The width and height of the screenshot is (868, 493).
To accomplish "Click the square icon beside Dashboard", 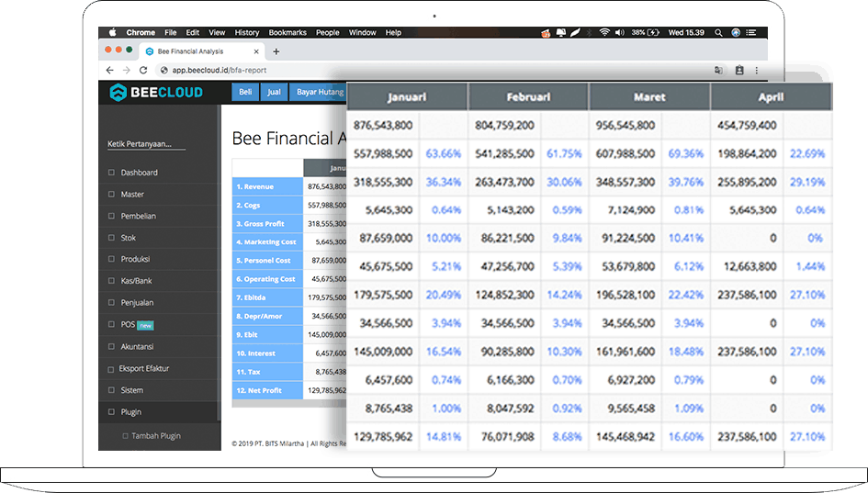I will [111, 173].
